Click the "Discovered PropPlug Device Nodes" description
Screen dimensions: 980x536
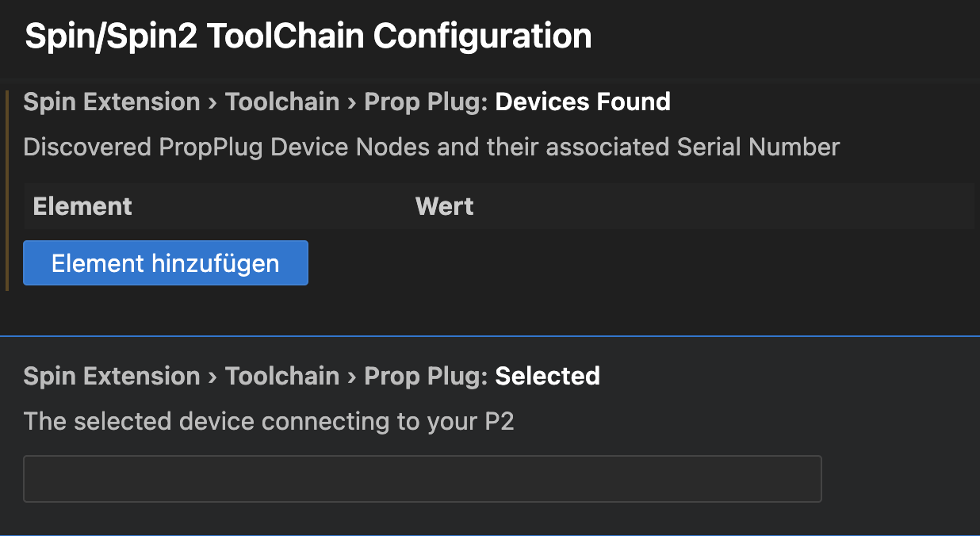[x=431, y=147]
